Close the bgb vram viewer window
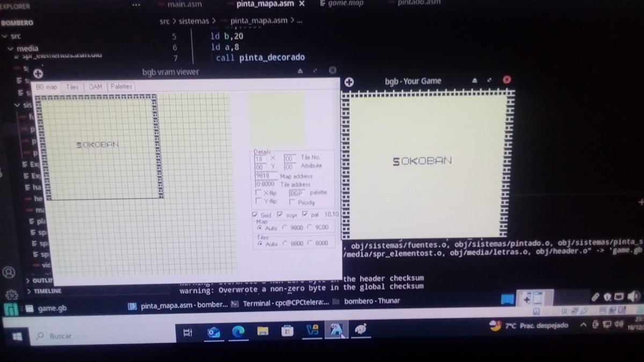This screenshot has width=644, height=362. tap(333, 70)
